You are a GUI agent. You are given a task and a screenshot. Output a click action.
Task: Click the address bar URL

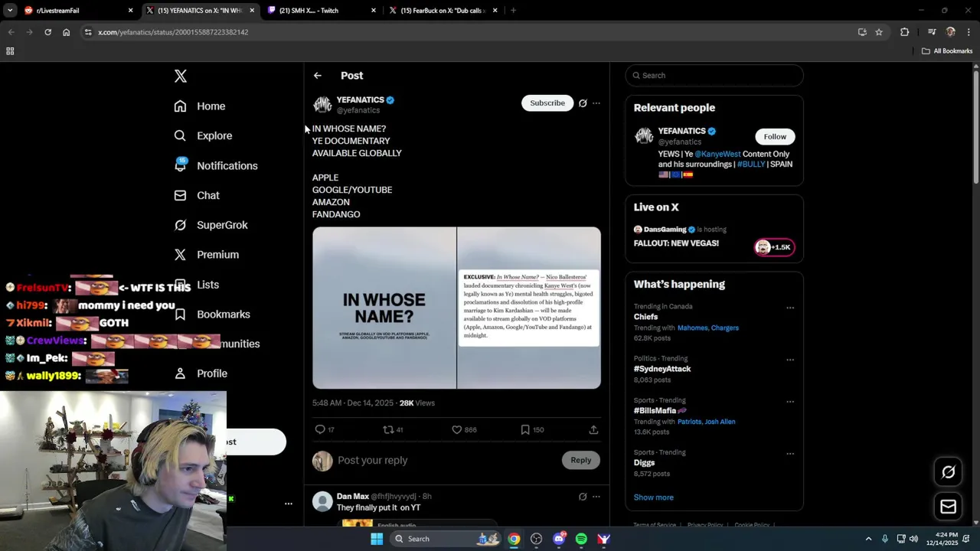point(173,32)
